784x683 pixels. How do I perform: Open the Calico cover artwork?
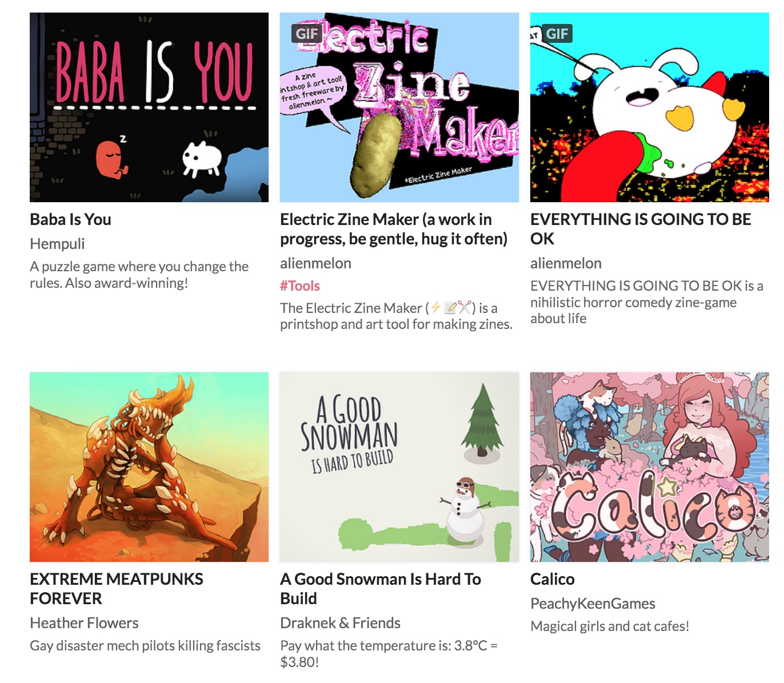click(650, 467)
